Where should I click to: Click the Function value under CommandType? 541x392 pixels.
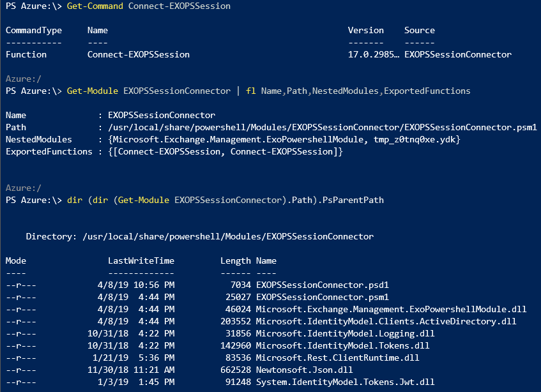26,54
